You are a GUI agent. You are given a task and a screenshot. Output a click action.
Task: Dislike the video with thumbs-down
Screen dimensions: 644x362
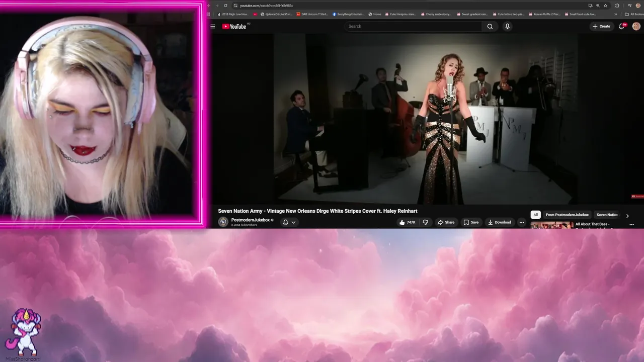[426, 222]
